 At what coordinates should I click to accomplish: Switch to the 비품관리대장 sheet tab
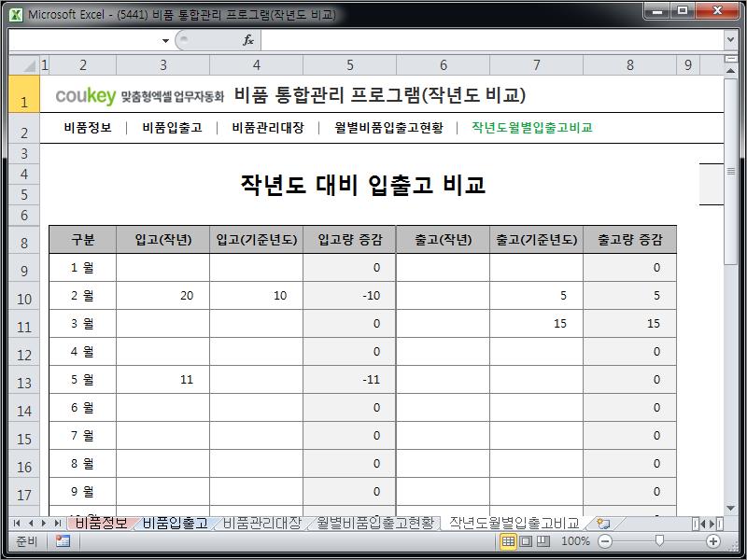[x=262, y=524]
